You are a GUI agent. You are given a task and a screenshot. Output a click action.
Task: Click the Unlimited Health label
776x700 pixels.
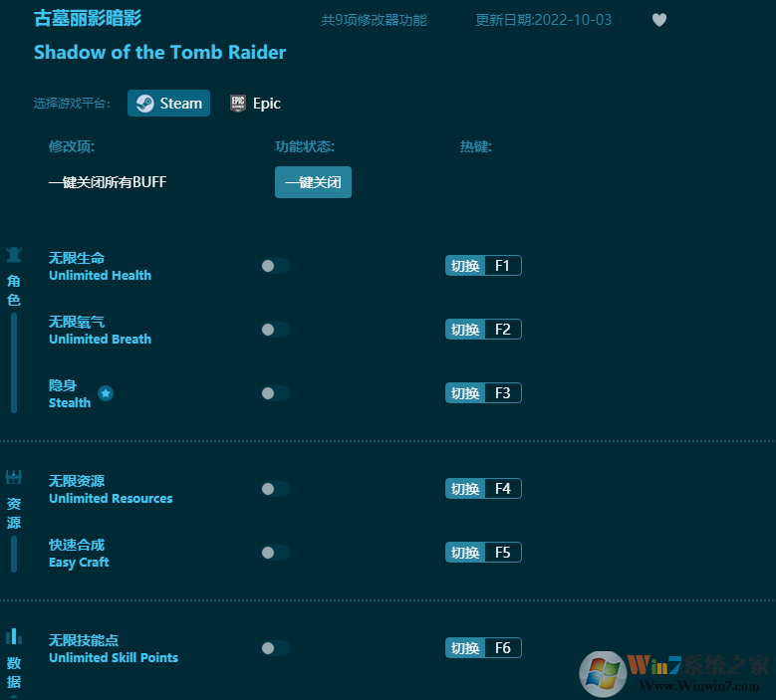(100, 276)
